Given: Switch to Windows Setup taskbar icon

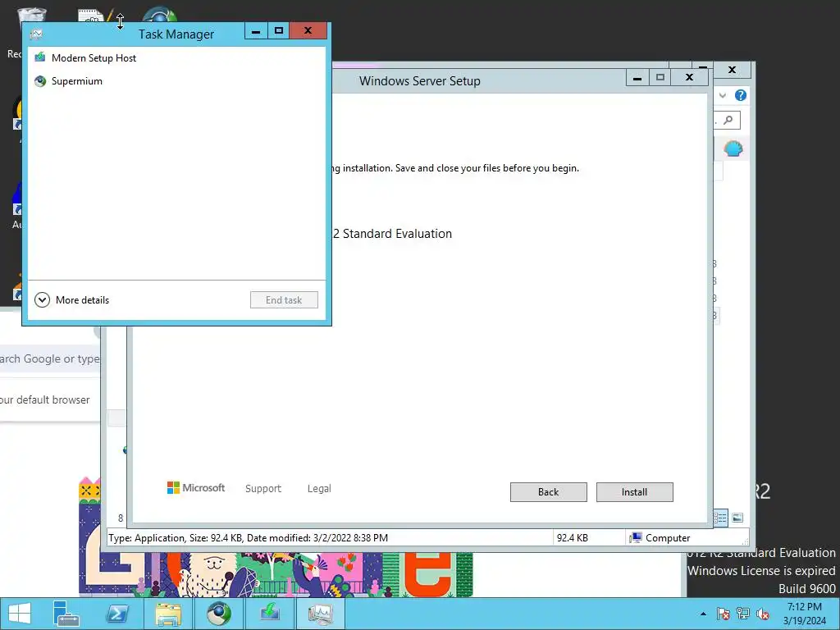Looking at the screenshot, I should pos(269,614).
